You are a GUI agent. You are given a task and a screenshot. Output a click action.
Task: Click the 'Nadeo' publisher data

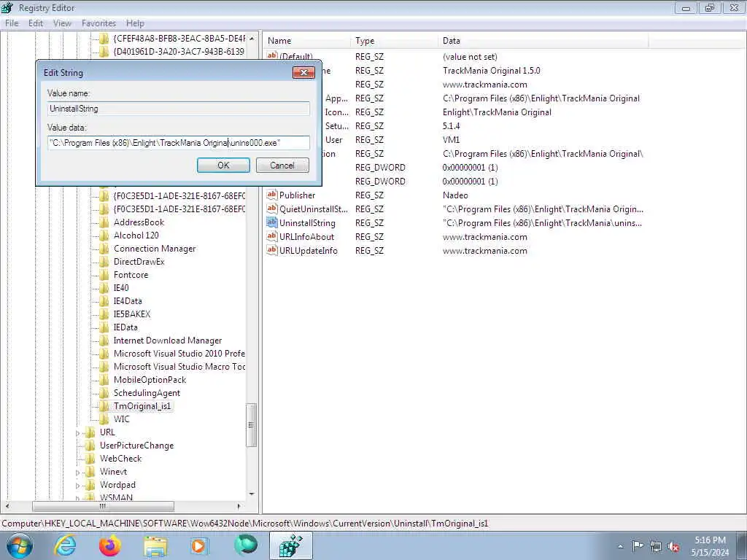click(x=455, y=195)
